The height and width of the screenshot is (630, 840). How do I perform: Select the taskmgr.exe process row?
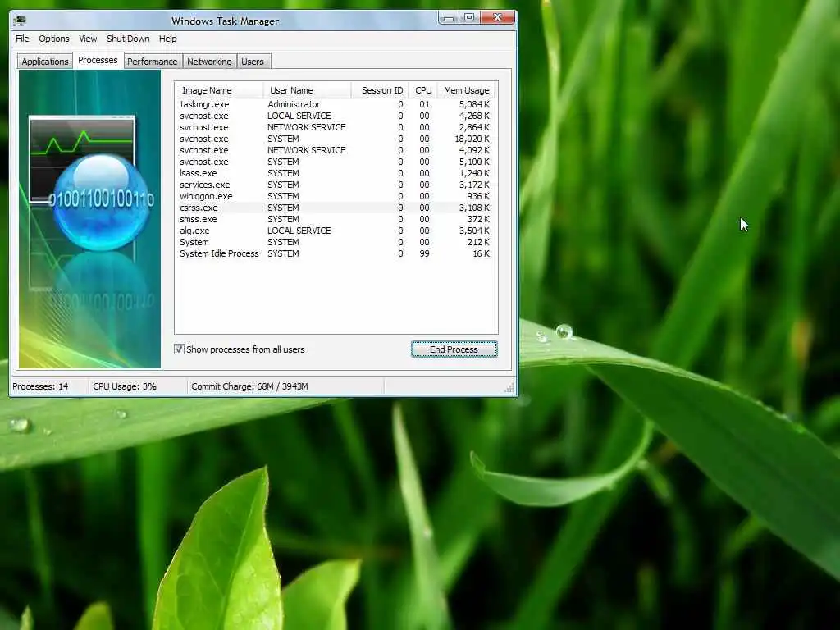coord(336,104)
